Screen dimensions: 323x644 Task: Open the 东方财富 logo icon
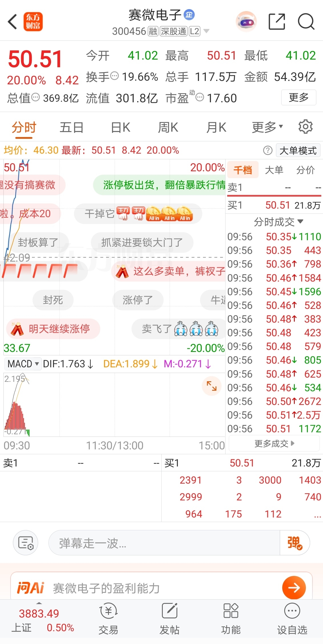click(x=33, y=22)
